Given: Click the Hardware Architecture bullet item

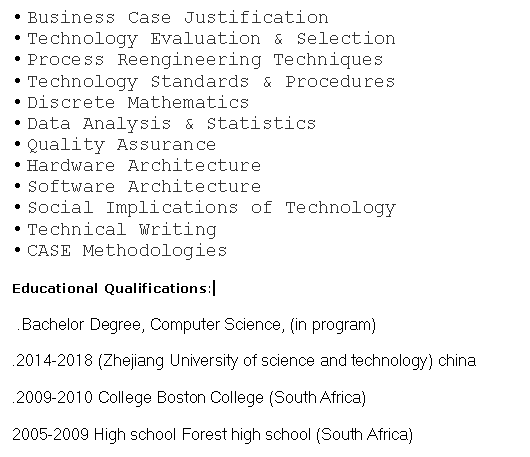Looking at the screenshot, I should click(144, 166).
